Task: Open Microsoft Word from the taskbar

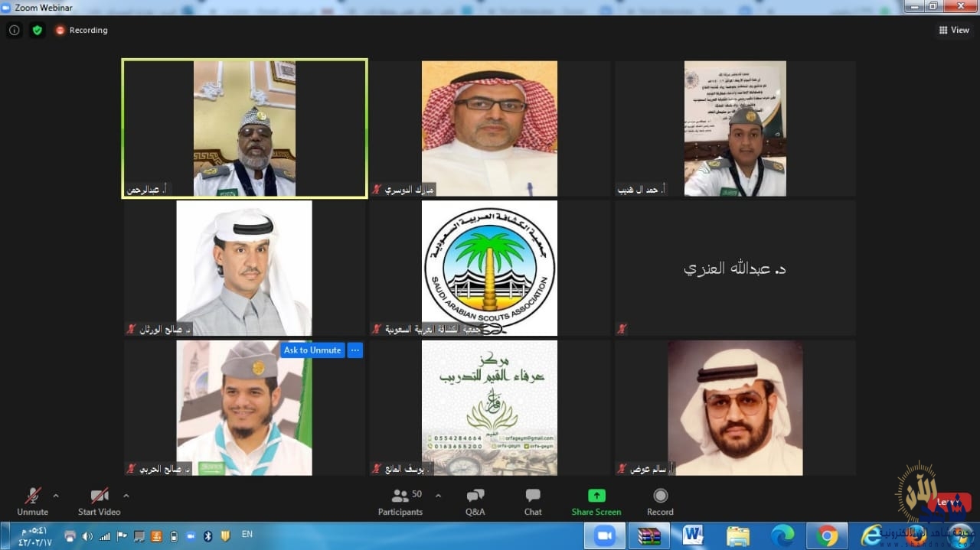Action: click(x=693, y=535)
